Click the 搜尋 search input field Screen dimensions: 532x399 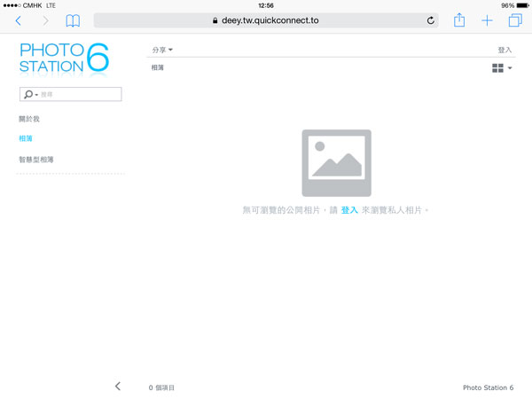pos(80,94)
